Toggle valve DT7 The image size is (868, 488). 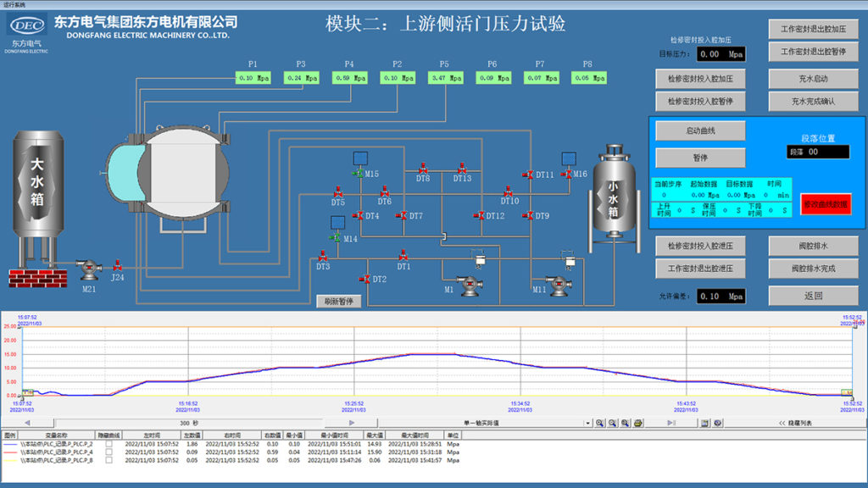pyautogui.click(x=402, y=215)
